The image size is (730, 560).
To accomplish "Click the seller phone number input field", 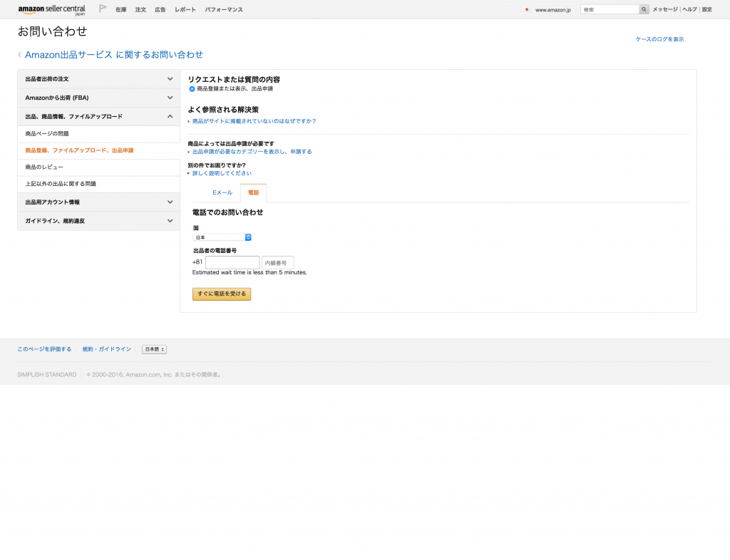I will 232,262.
